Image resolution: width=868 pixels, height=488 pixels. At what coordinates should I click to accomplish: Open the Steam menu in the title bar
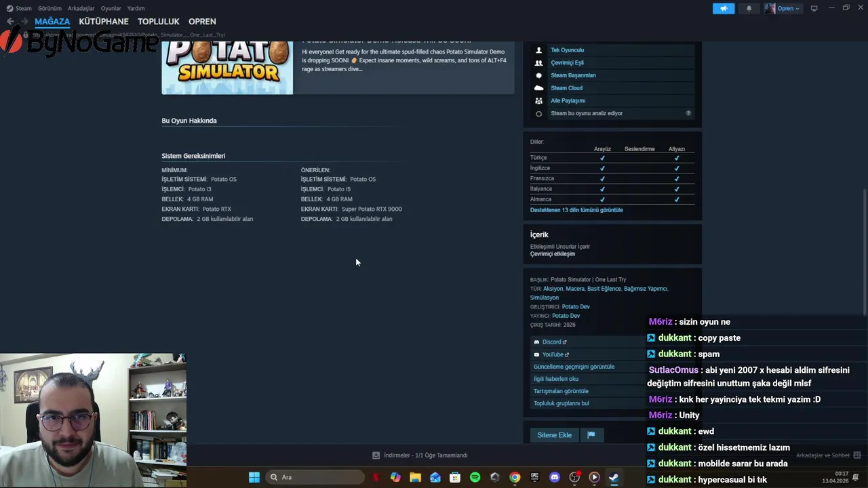point(19,8)
